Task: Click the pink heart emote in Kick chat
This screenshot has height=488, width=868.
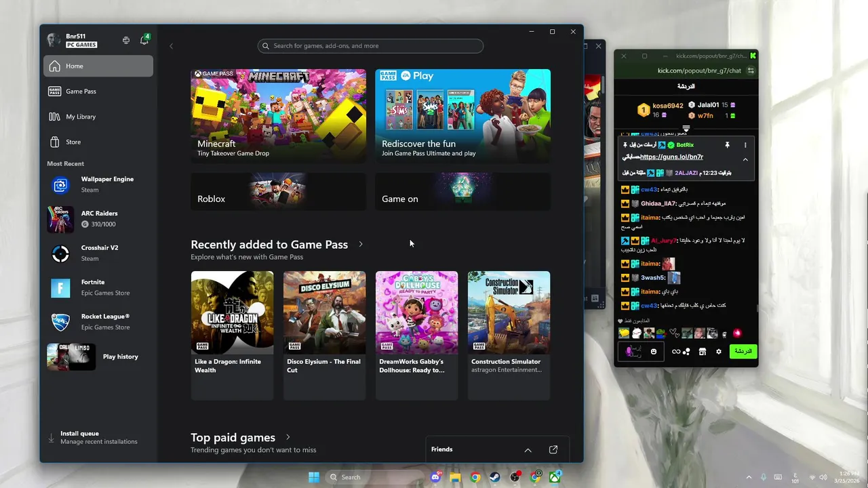Action: coord(737,333)
